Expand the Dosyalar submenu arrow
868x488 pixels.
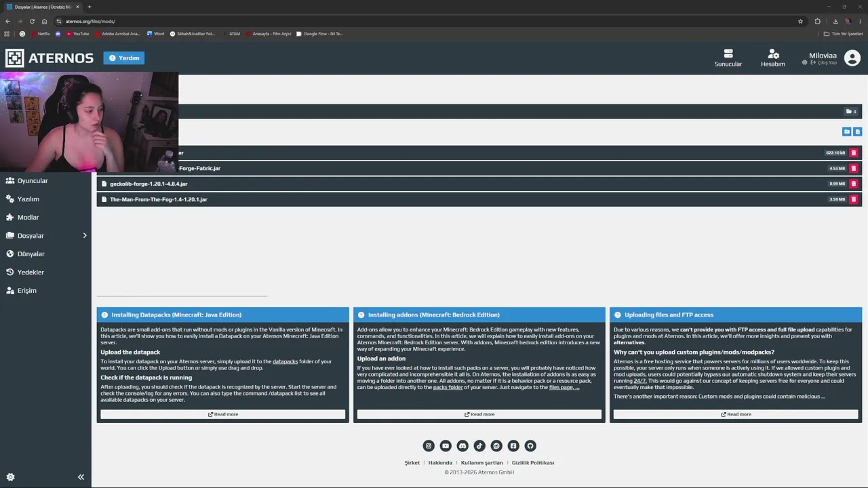pos(85,235)
